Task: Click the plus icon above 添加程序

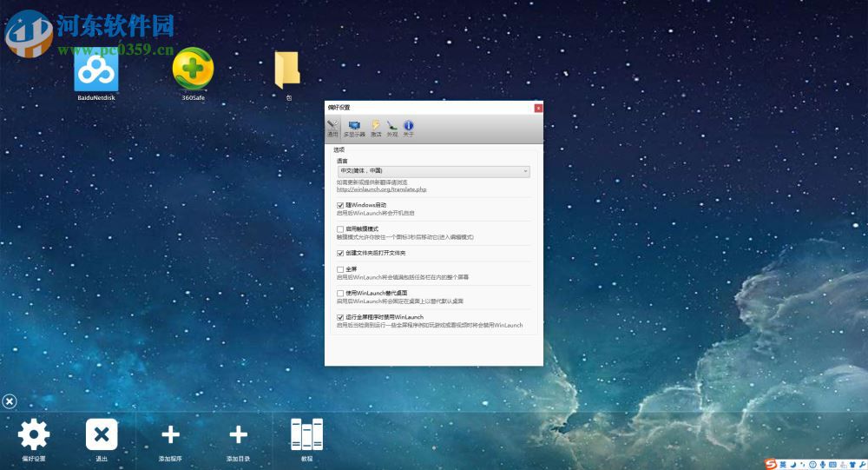Action: [170, 434]
